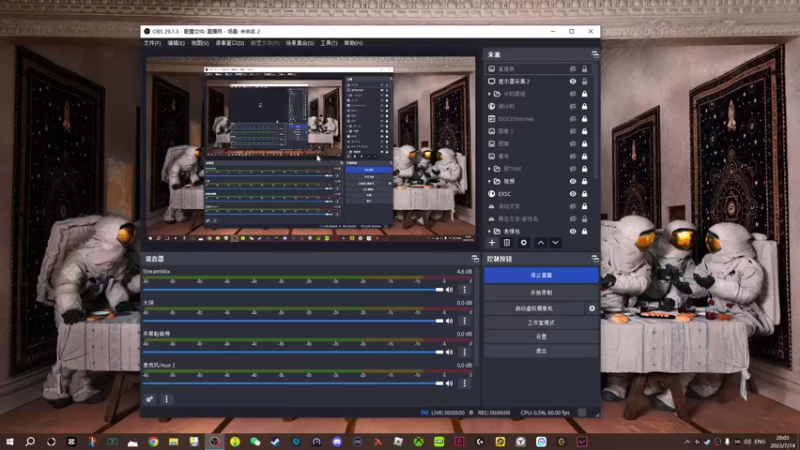This screenshot has width=800, height=450.
Task: Open Aux 2 channel three-dot options
Action: click(x=464, y=383)
